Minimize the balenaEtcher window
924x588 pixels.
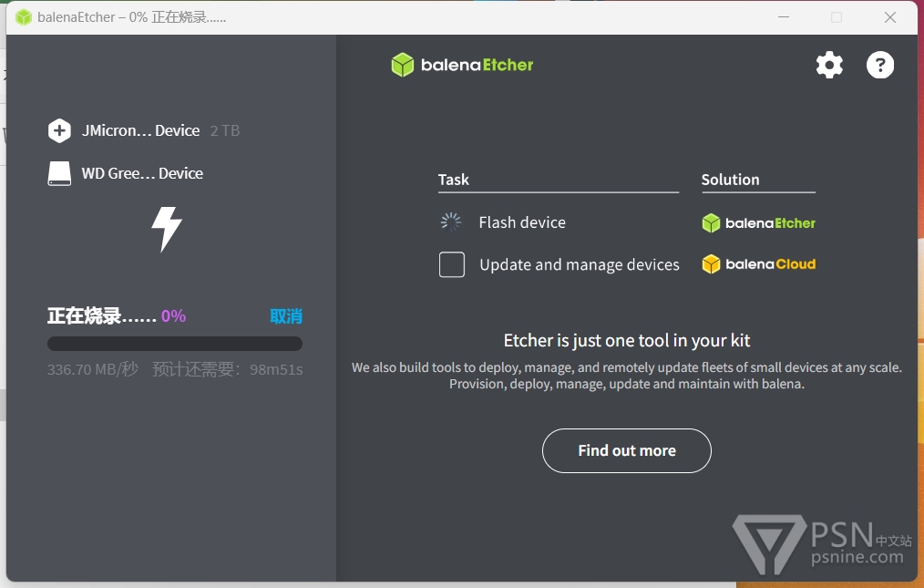[x=783, y=17]
